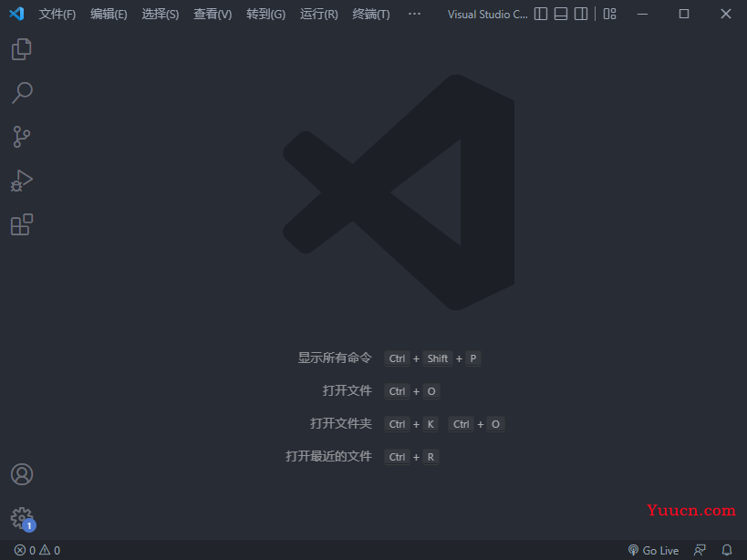Click the Shift key badge
The width and height of the screenshot is (747, 560).
click(437, 358)
